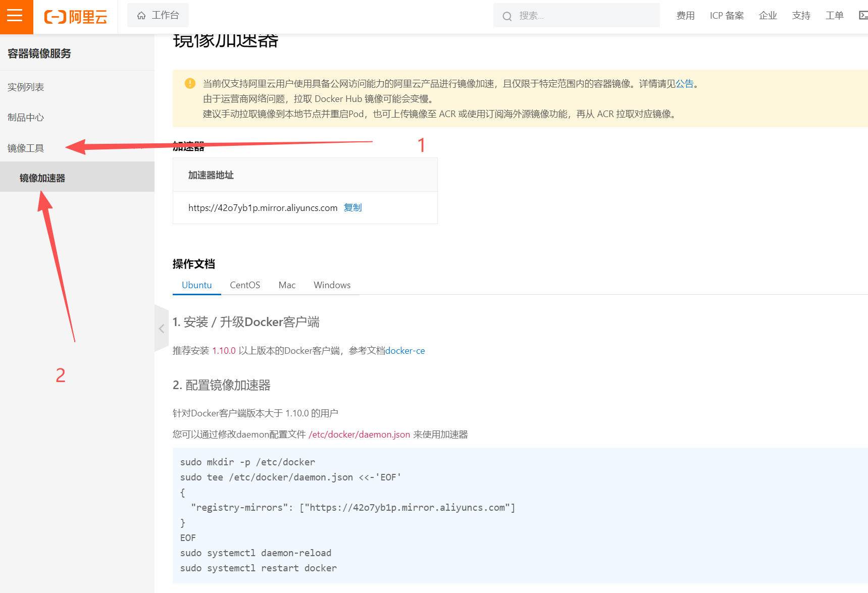
Task: Copy accelerator address via 复制
Action: 352,207
